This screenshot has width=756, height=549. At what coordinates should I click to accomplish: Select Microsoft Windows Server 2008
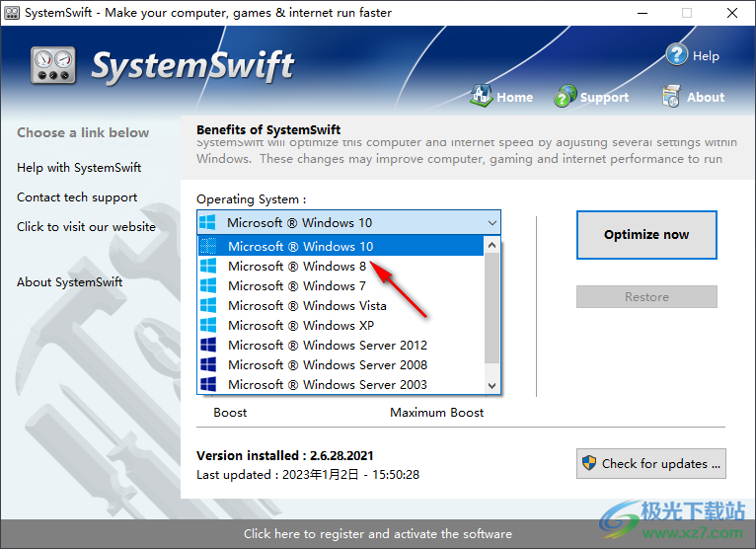340,365
